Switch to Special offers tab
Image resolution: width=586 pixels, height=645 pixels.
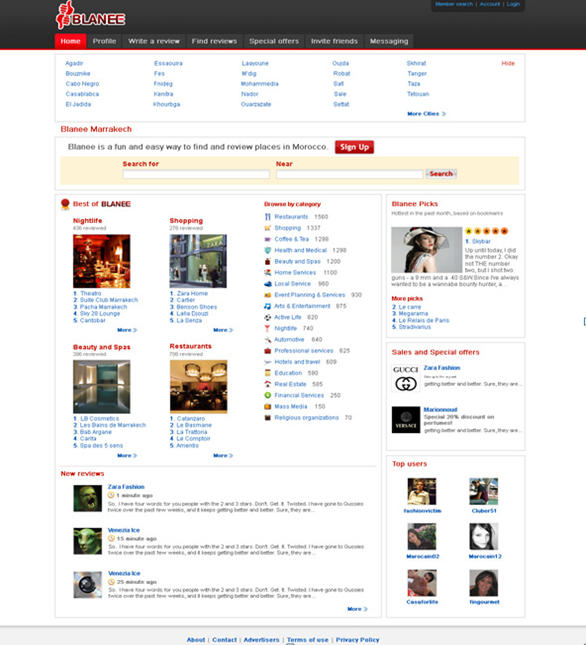click(274, 41)
